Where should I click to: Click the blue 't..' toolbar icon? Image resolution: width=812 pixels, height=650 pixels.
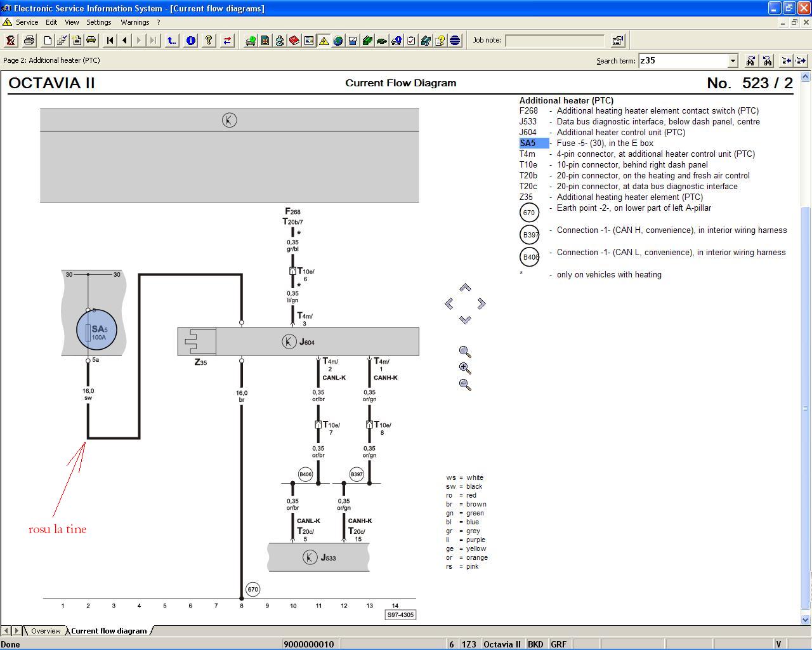pos(172,41)
